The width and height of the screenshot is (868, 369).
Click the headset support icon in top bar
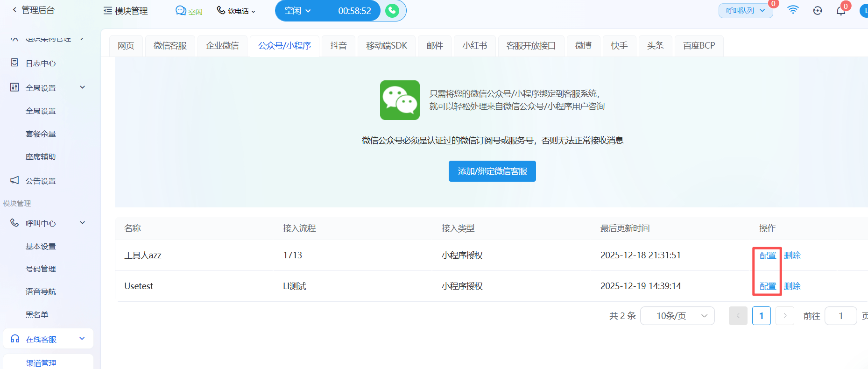[817, 11]
